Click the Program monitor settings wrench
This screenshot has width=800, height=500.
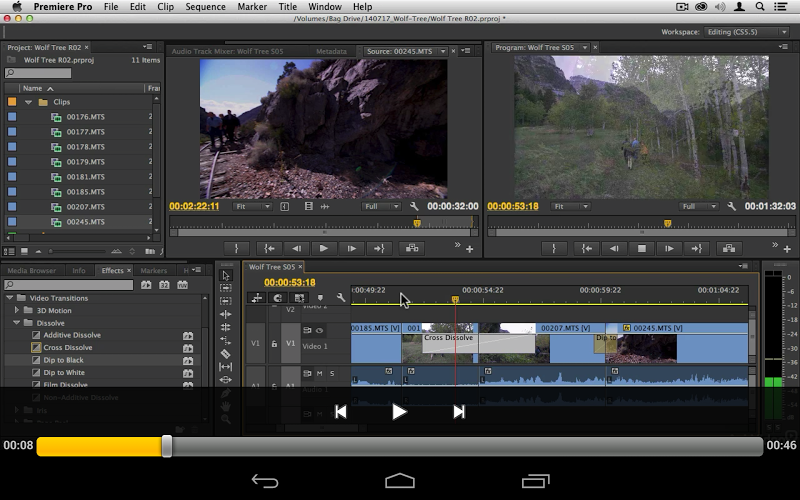pos(732,207)
